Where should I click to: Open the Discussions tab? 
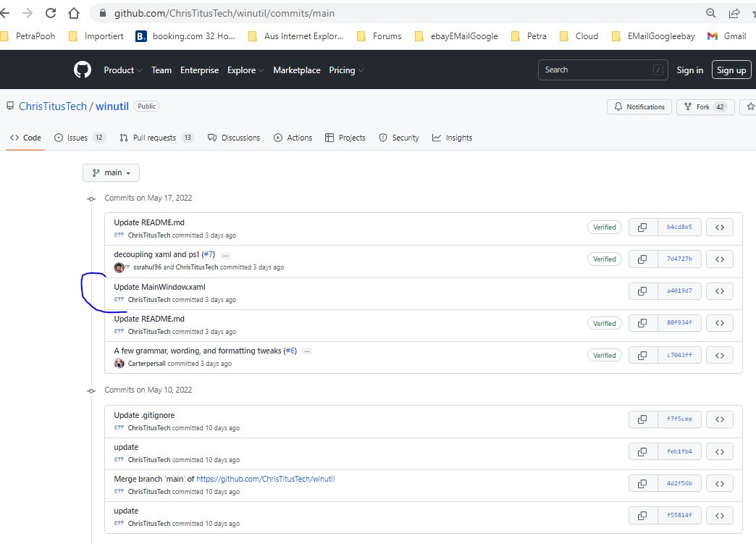pyautogui.click(x=234, y=138)
